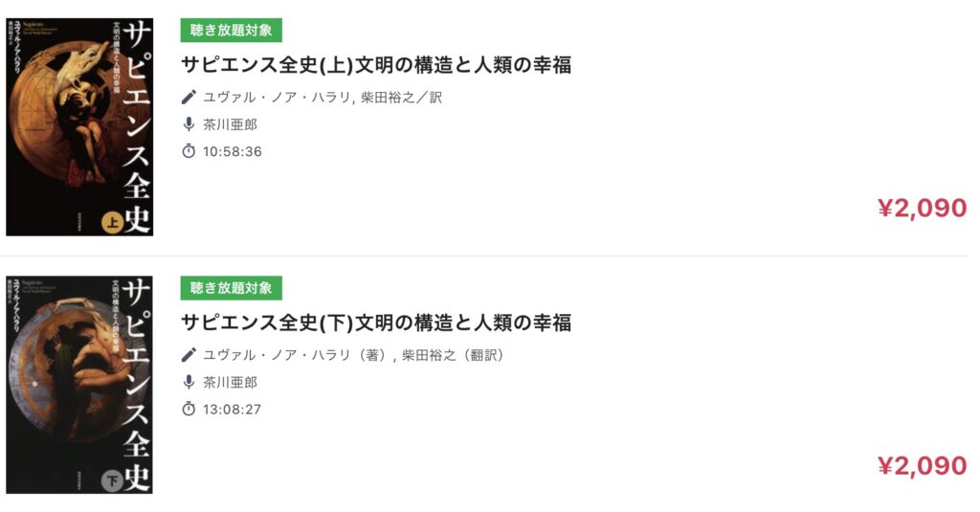Click the duration 10:58:36
Screen dimensions: 980x512
click(233, 151)
